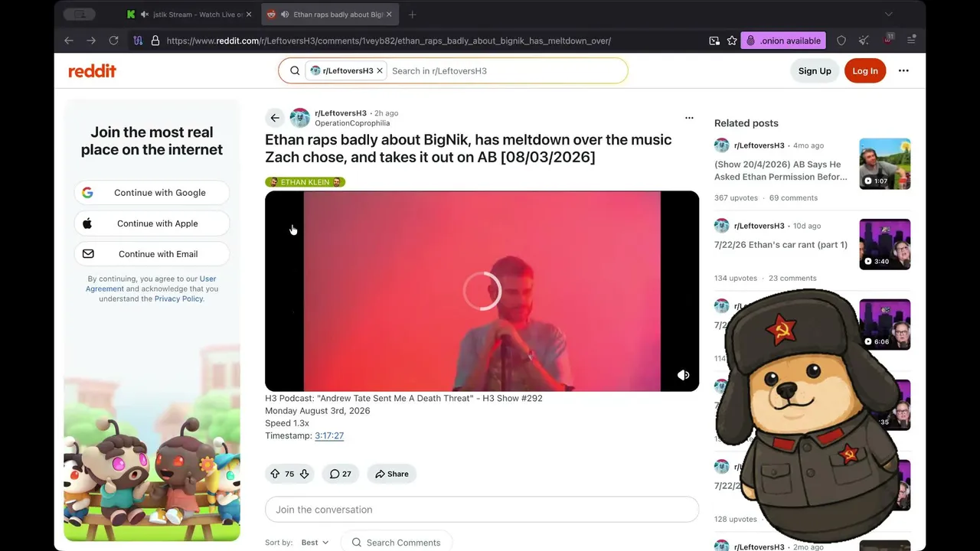Open the Sort by Best dropdown
This screenshot has width=980, height=551.
tap(315, 543)
